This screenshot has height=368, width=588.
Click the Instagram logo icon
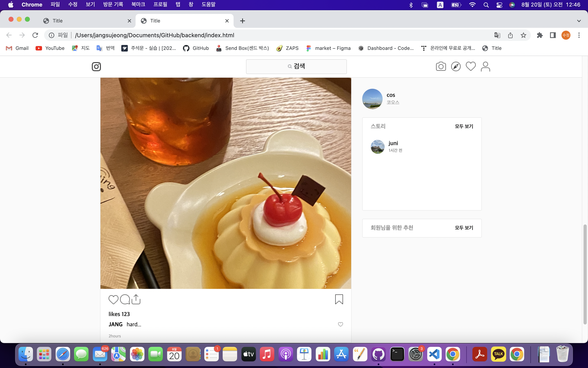(x=96, y=66)
